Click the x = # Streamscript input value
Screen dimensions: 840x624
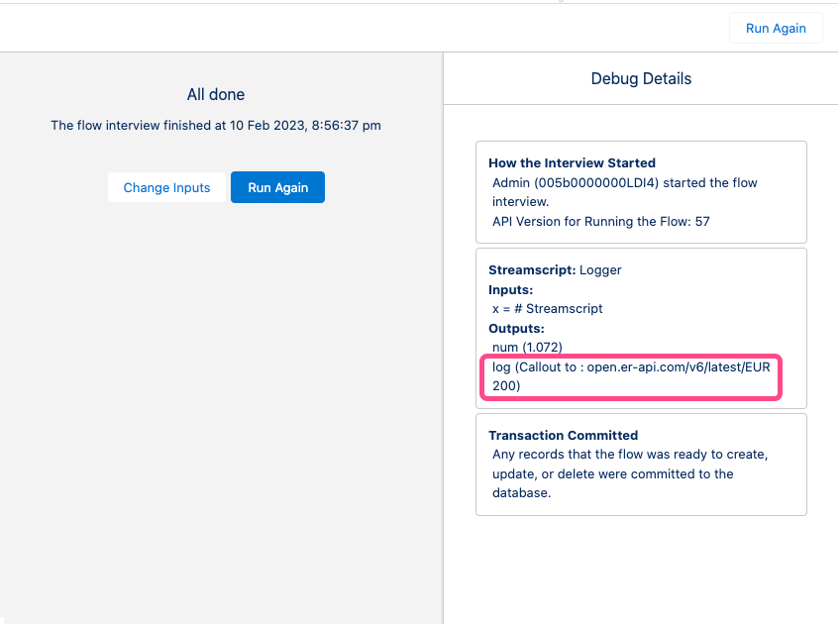pyautogui.click(x=547, y=308)
